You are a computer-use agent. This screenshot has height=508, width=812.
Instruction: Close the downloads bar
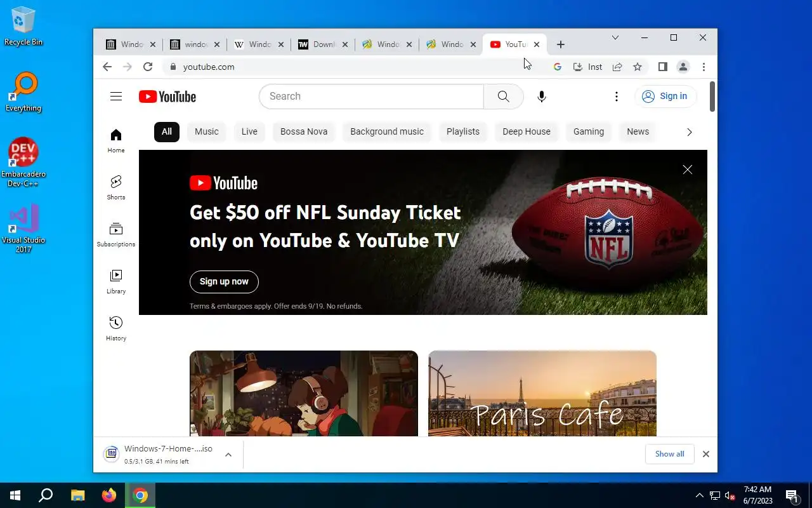[705, 454]
